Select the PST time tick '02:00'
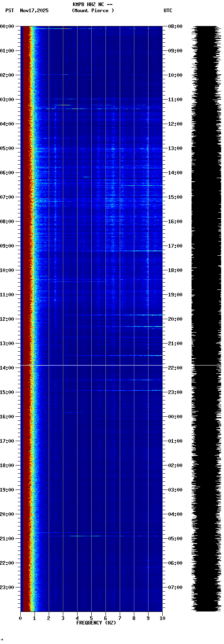The width and height of the screenshot is (224, 644). (7, 75)
